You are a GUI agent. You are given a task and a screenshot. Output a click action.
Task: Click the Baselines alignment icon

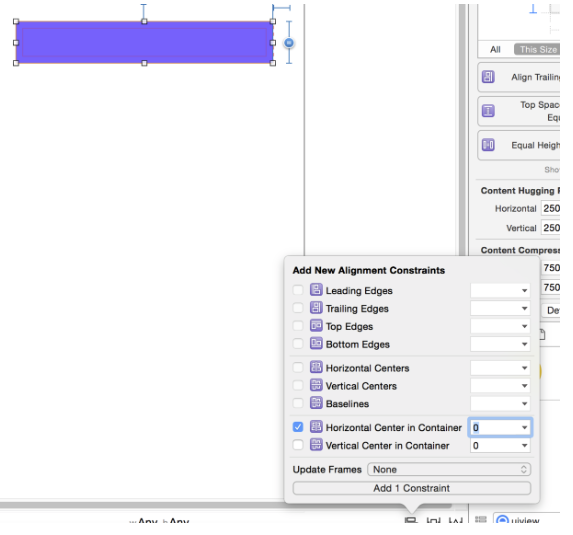(316, 403)
